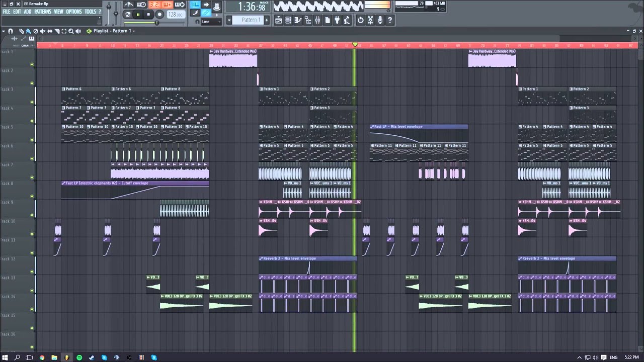The width and height of the screenshot is (644, 362).
Task: Switch pattern/song mode button
Action: tap(128, 15)
